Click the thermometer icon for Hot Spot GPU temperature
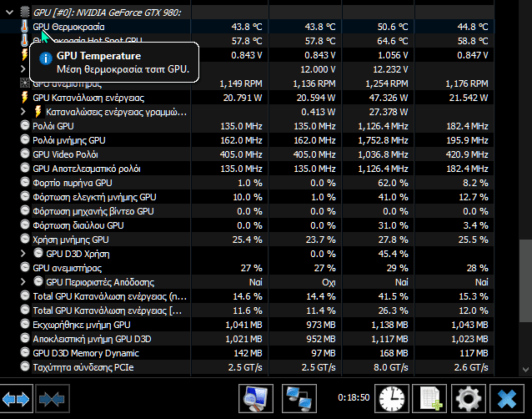Screen dimensions: 532x419 [24, 41]
